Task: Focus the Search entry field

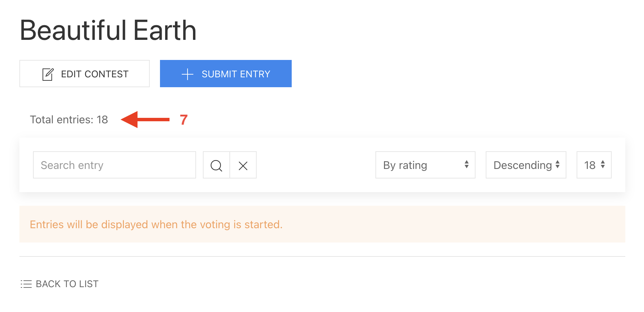Action: coord(114,165)
